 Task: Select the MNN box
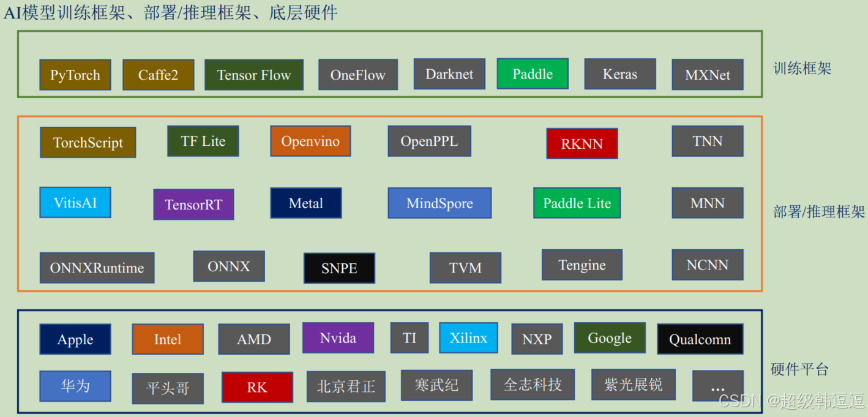point(708,203)
